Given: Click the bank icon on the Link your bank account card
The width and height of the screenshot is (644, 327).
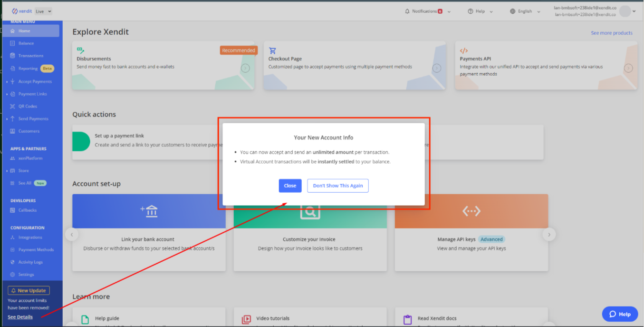Looking at the screenshot, I should (149, 211).
